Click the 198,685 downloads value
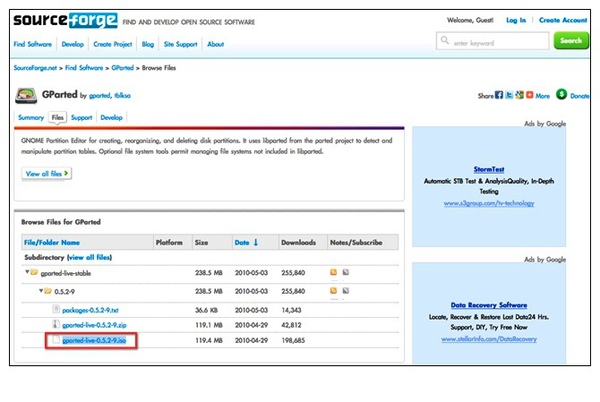This screenshot has height=402, width=600. 293,340
